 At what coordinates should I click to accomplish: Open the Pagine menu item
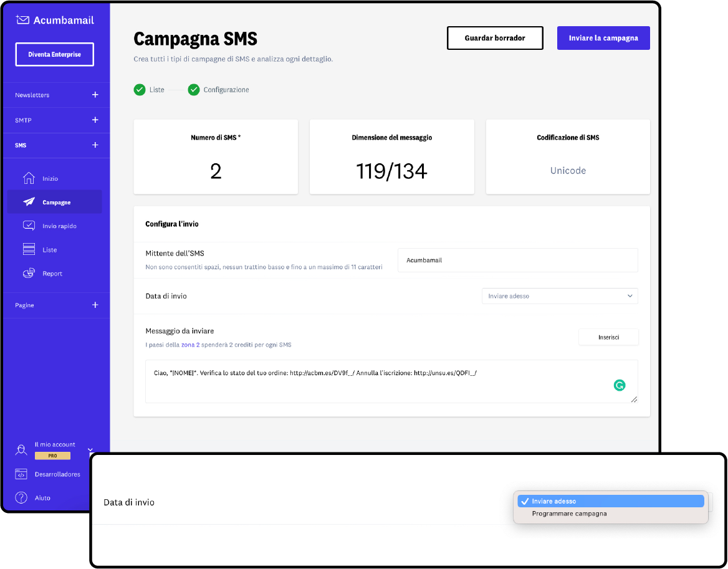point(56,305)
